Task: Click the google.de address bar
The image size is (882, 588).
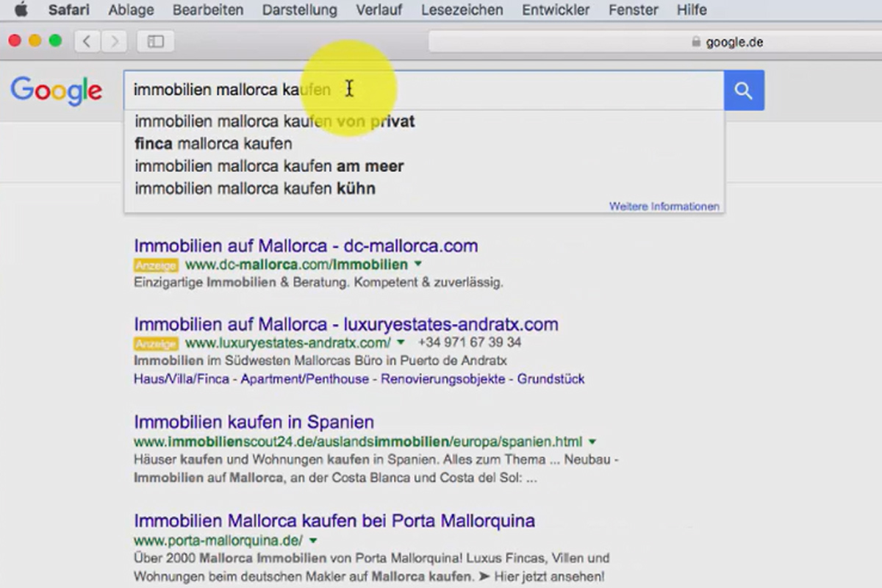Action: (x=655, y=42)
